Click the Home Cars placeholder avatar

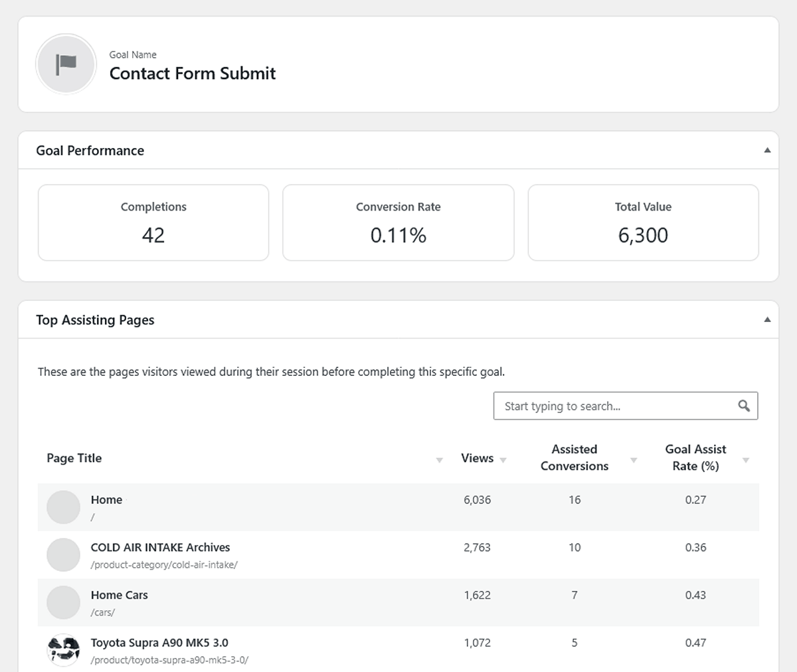(63, 603)
